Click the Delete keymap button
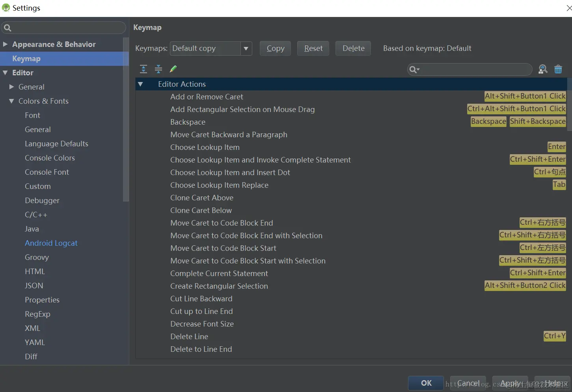The width and height of the screenshot is (572, 392). 353,49
